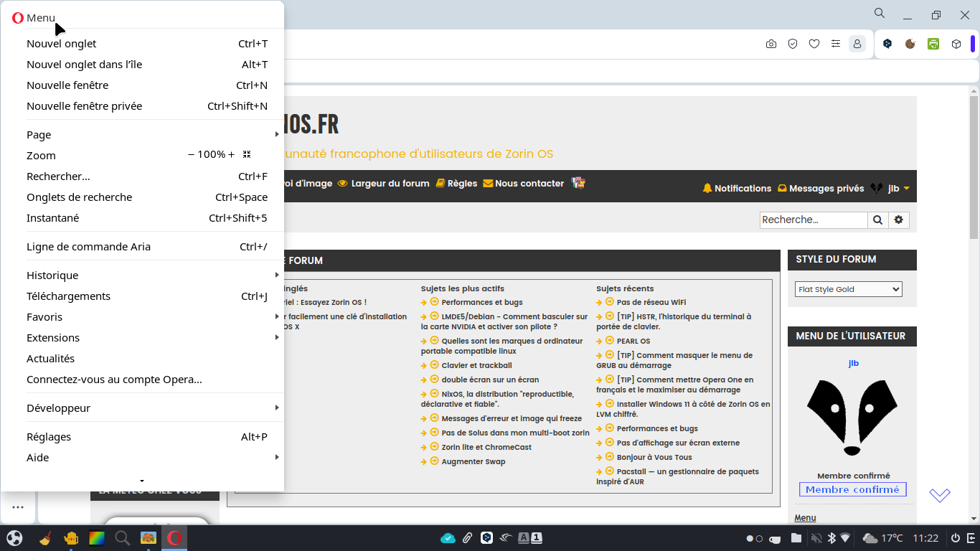Click the profile account icon
Image resolution: width=980 pixels, height=551 pixels.
click(857, 44)
